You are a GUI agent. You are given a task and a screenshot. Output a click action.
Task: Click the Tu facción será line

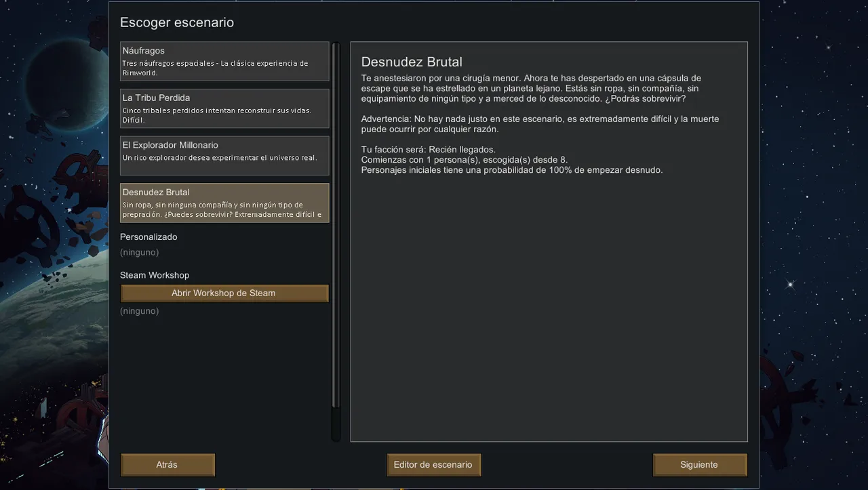428,150
